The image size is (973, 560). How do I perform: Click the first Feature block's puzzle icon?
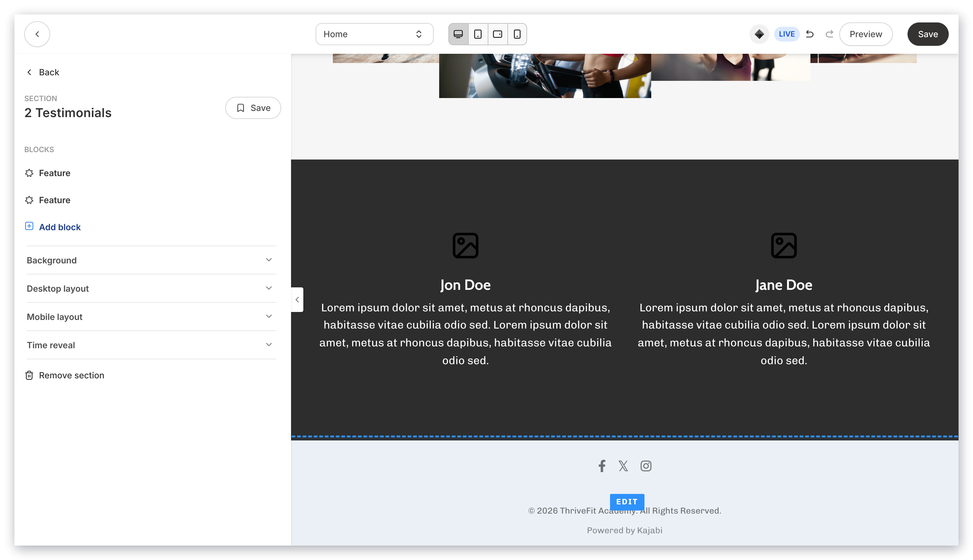29,173
